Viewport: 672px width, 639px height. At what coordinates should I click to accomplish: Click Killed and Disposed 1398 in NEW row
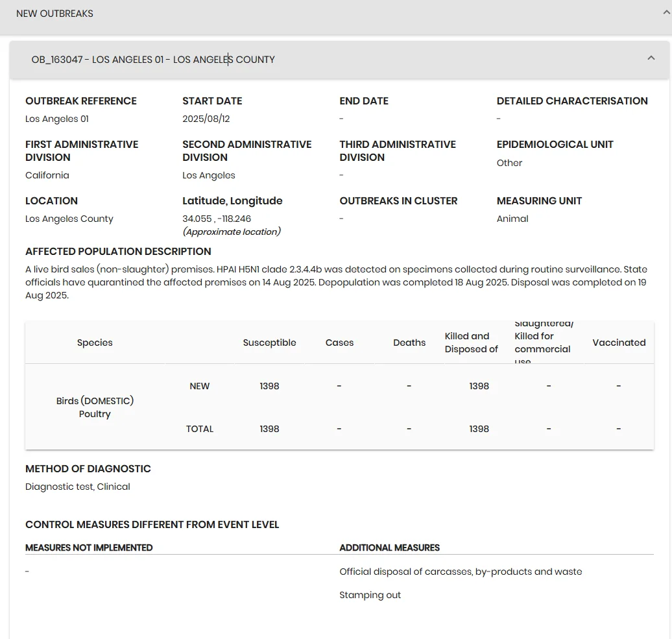[x=479, y=386]
